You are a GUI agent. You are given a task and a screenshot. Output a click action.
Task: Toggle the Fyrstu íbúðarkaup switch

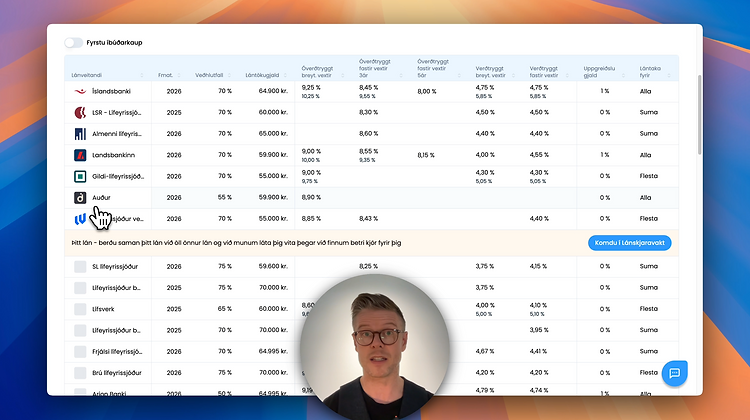(74, 43)
